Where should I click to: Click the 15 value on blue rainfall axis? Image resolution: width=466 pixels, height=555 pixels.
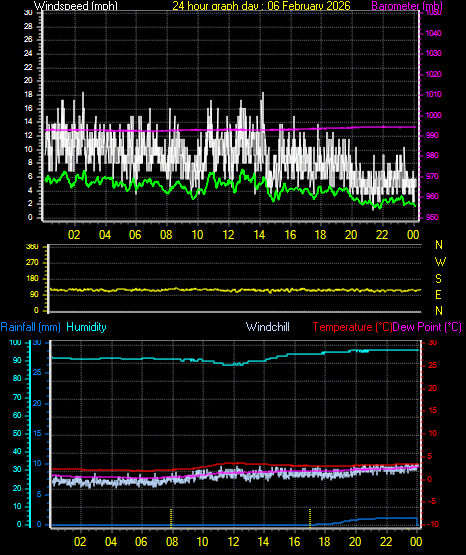[37, 434]
